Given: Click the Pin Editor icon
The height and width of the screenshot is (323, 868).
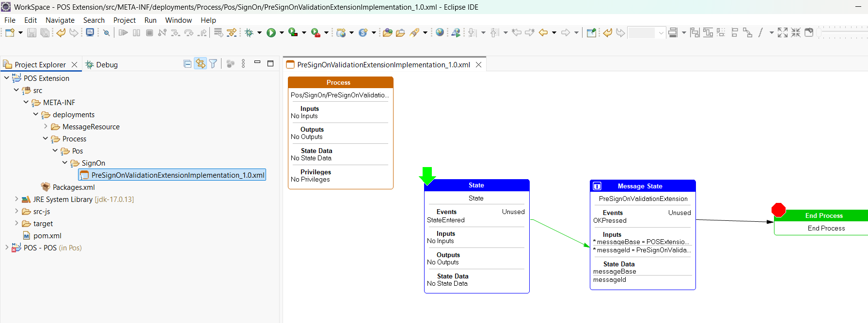Looking at the screenshot, I should 591,32.
